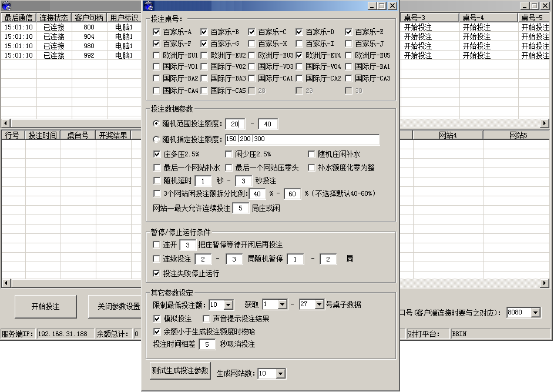Select the 随机指定投注额度 radio button
Viewport: 554px width, 392px height.
tap(157, 140)
